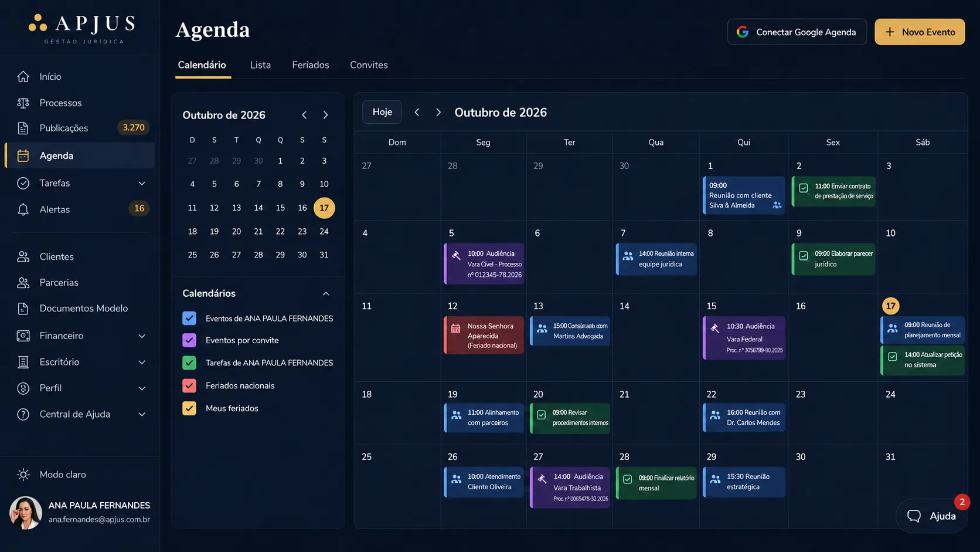The width and height of the screenshot is (980, 552).
Task: Open 16:00 Reunião com Dr. Carlos Mendes
Action: click(744, 417)
